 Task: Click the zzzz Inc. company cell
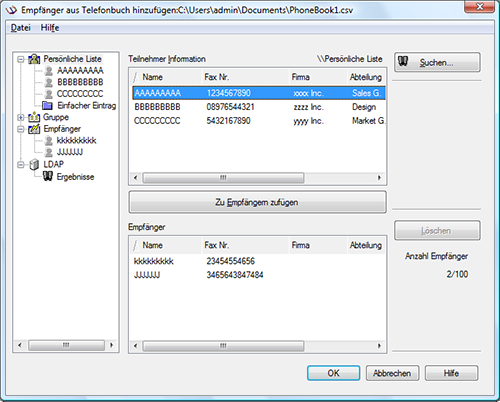308,107
